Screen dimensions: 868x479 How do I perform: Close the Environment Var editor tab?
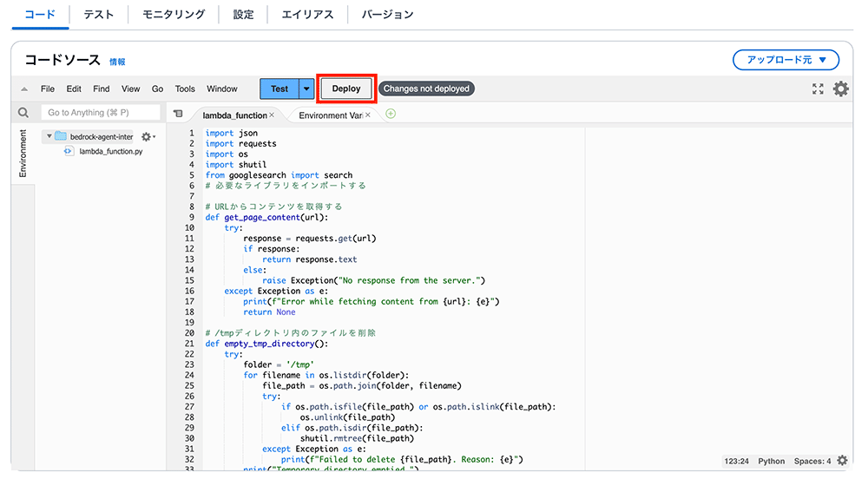coord(367,115)
